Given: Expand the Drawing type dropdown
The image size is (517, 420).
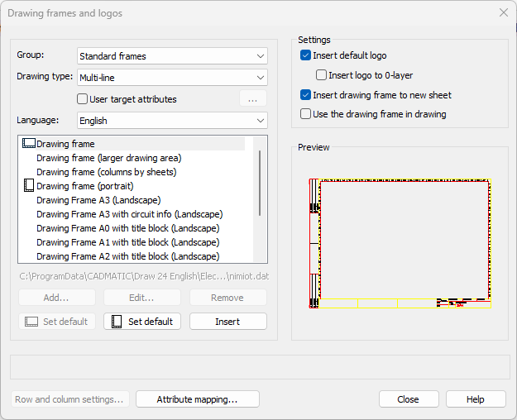Looking at the screenshot, I should [172, 78].
